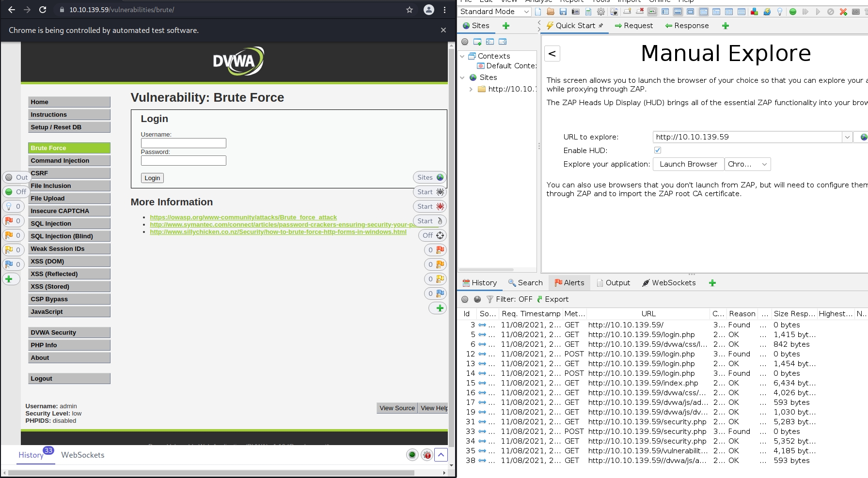Screen dimensions: 868x478
Task: Click the Launch Browser button
Action: [688, 164]
